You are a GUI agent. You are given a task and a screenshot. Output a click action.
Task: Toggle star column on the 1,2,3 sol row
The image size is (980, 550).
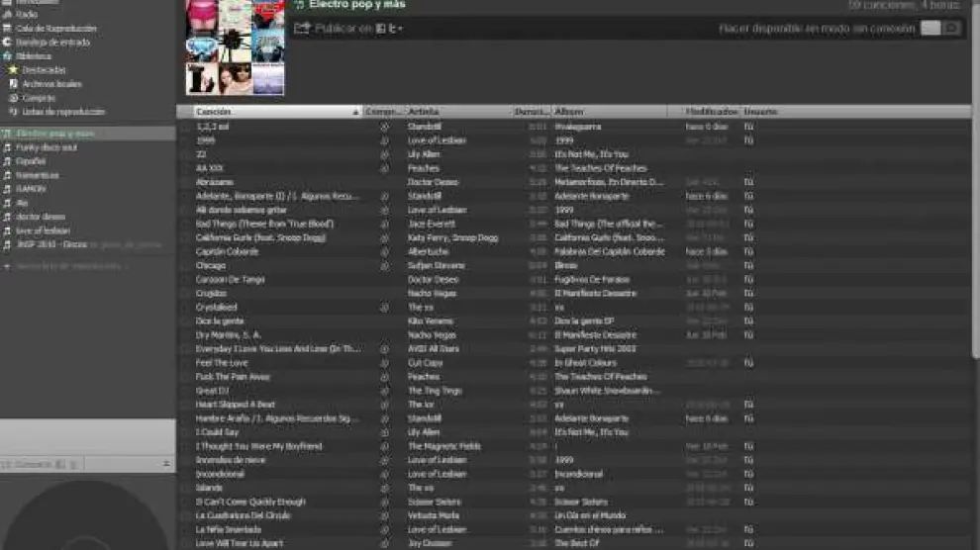(x=185, y=127)
